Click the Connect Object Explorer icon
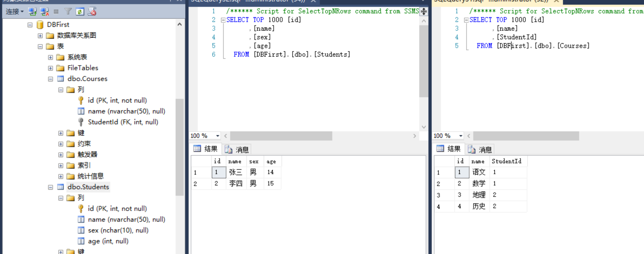 [x=33, y=12]
